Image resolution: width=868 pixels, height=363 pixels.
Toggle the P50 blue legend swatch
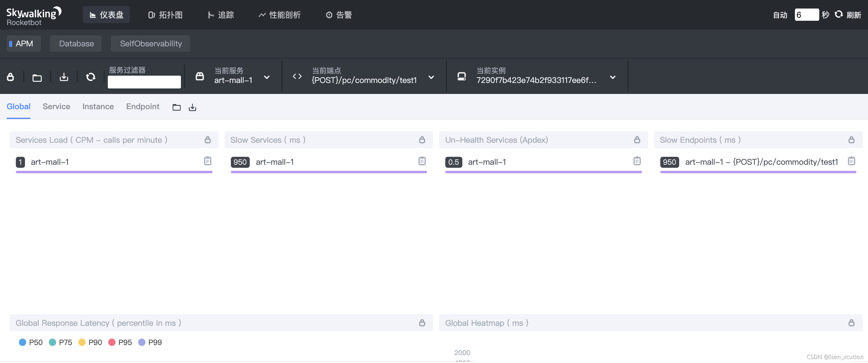tap(23, 342)
